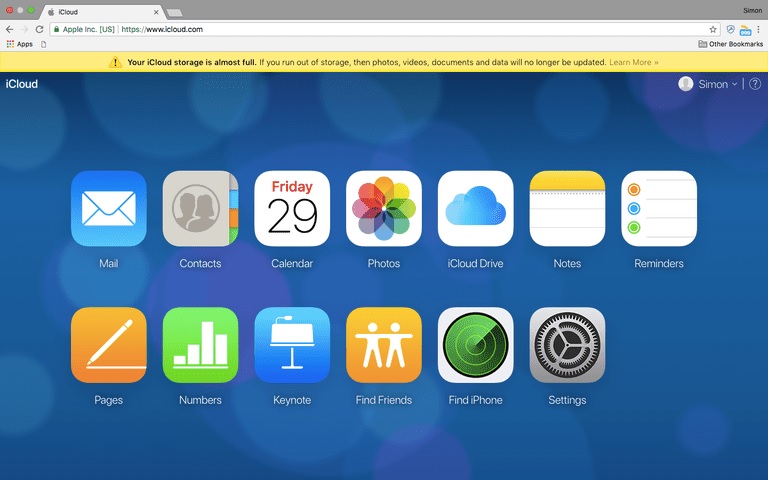Viewport: 768px width, 480px height.
Task: Click the iCloud logo text
Action: click(x=22, y=84)
